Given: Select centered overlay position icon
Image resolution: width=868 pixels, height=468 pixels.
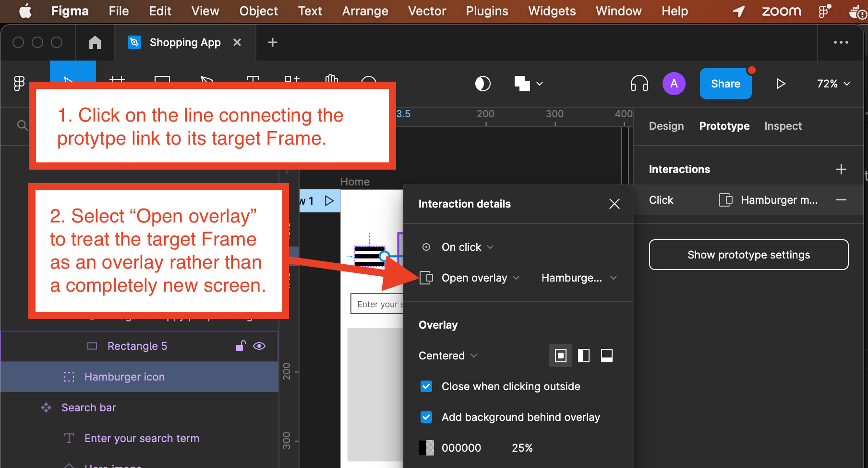Looking at the screenshot, I should [560, 356].
